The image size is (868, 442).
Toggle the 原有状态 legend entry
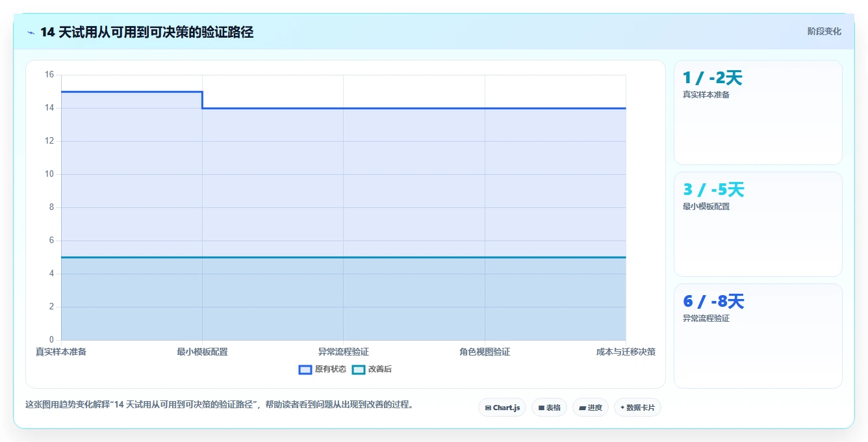tap(322, 369)
